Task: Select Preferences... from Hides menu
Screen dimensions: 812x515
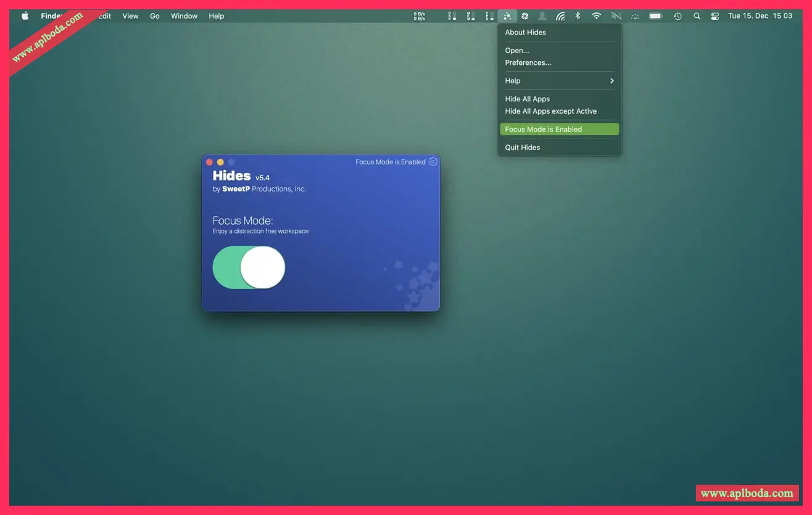Action: click(x=528, y=62)
